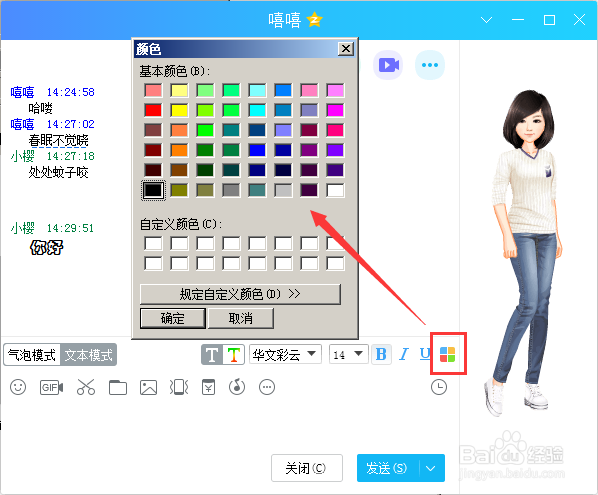
Task: Confirm color with the 确定 button
Action: click(173, 318)
